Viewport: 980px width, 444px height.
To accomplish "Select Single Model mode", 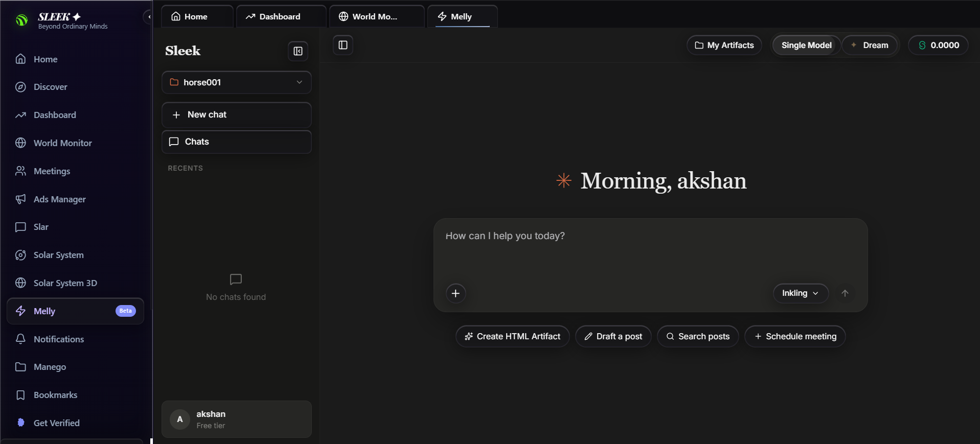I will coord(806,45).
